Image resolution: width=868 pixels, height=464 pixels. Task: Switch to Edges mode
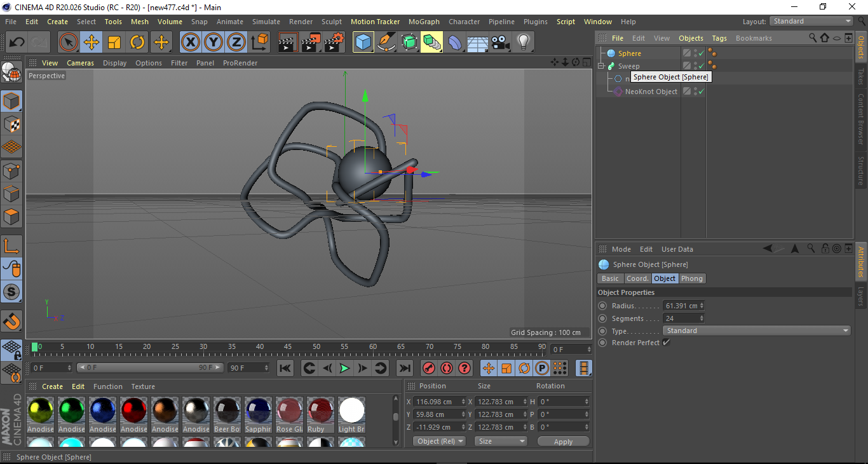pyautogui.click(x=11, y=193)
